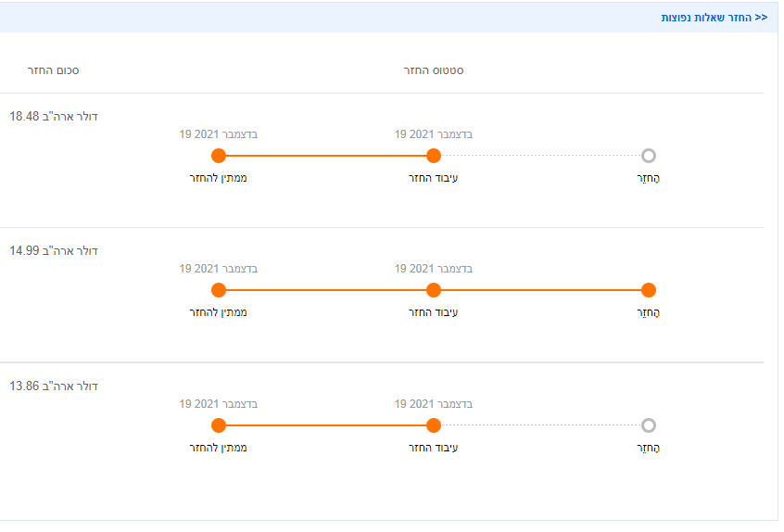Screen dimensions: 784x532
Task: Click the rightmost orange dot in the 14.99 row
Action: coord(649,290)
